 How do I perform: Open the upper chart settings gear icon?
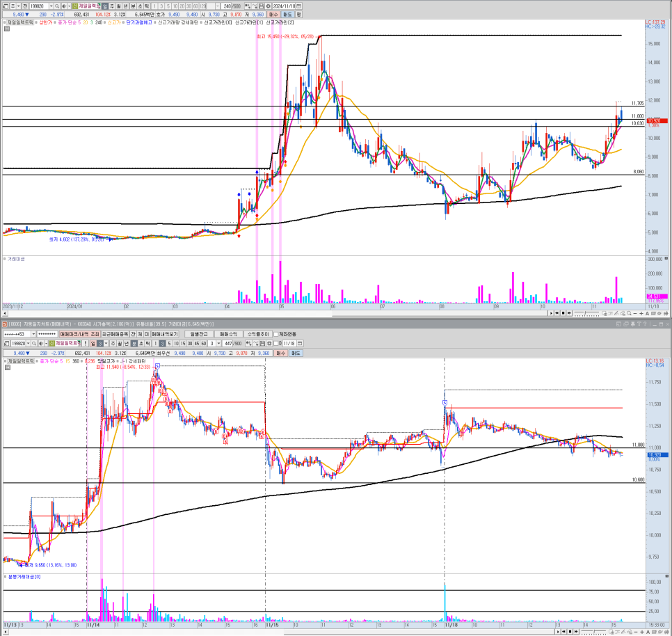coord(269,6)
